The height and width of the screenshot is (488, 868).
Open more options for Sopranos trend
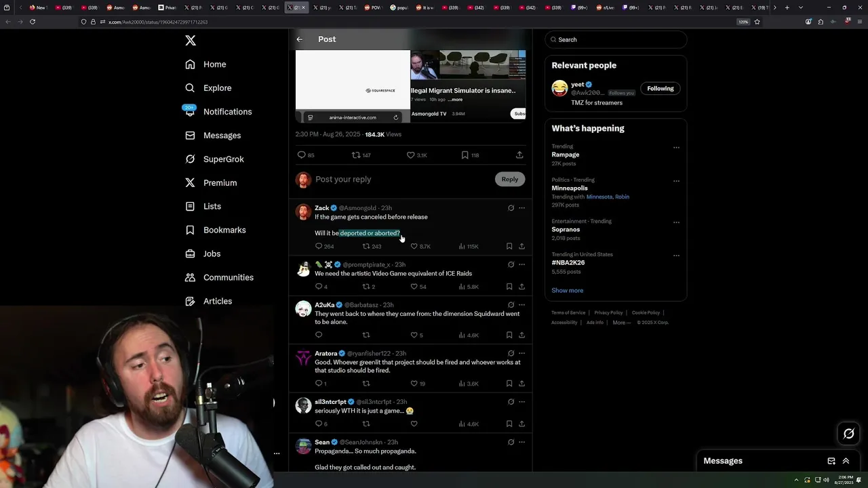point(676,222)
